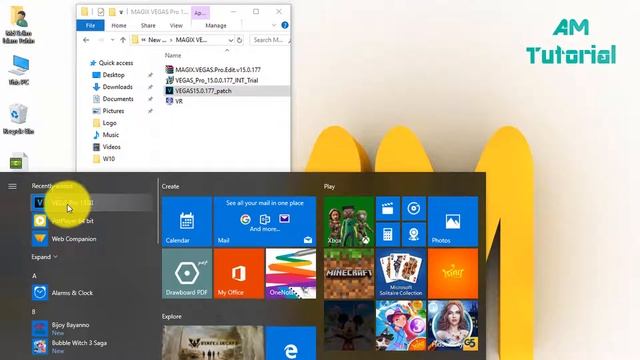Open the address bar history dropdown

pyautogui.click(x=231, y=40)
